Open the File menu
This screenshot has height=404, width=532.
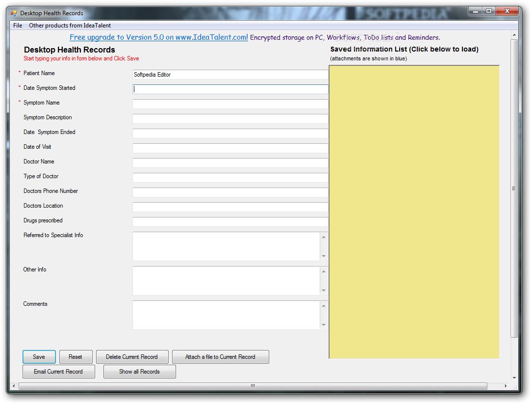pos(18,26)
